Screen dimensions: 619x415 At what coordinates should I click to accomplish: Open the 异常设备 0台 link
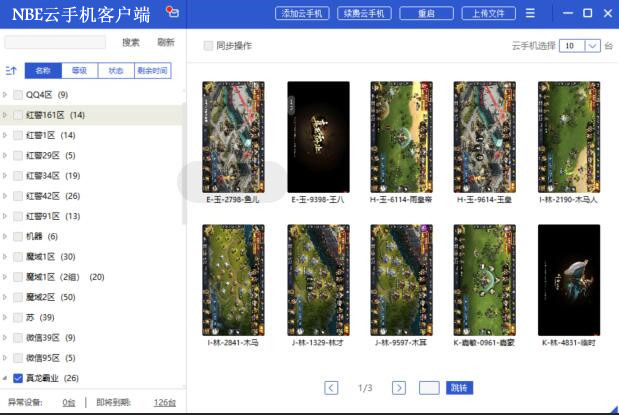point(69,402)
